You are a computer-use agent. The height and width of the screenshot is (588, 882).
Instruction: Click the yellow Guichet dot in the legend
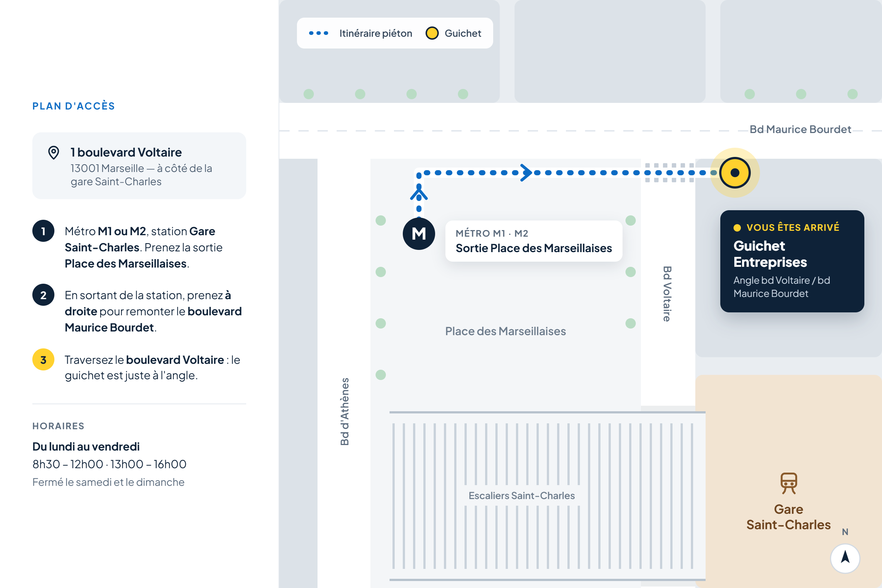[432, 33]
